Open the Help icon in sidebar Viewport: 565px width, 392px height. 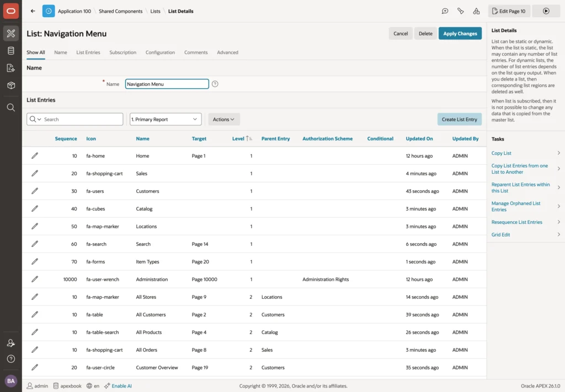coord(11,359)
